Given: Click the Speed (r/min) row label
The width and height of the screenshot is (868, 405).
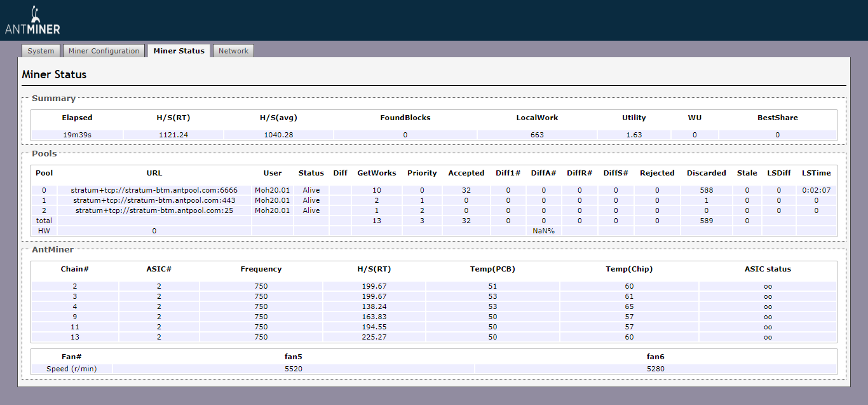Looking at the screenshot, I should (72, 369).
